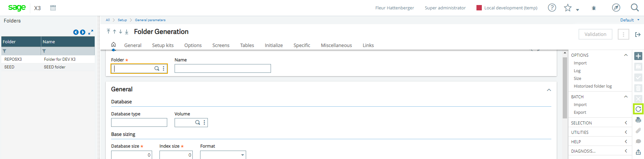Click the search magnifier in header

click(x=635, y=7)
